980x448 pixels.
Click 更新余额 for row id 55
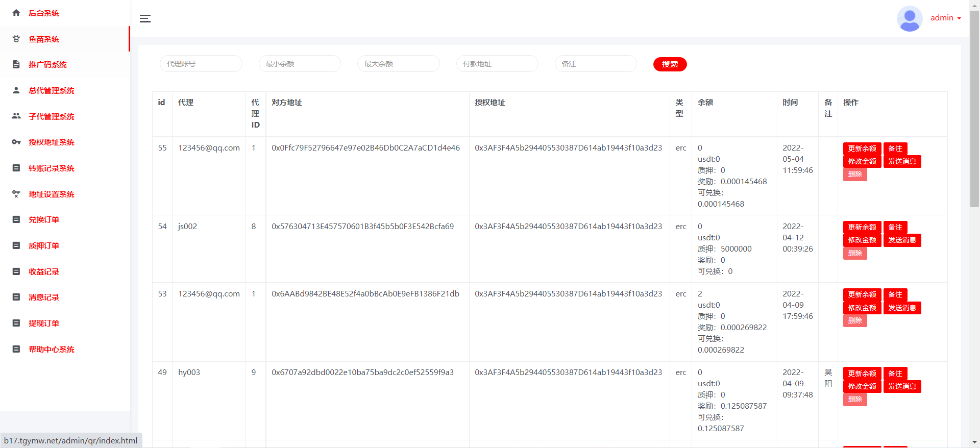(x=862, y=148)
